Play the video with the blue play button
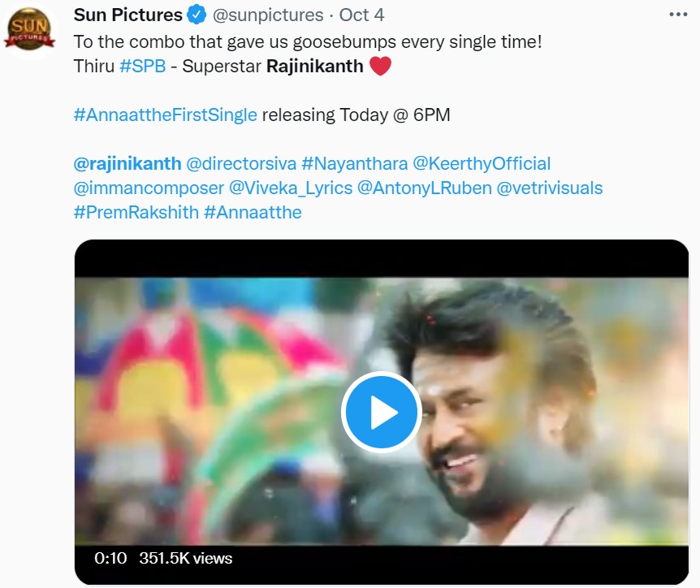Screen dimensions: 700x588 [x=381, y=413]
